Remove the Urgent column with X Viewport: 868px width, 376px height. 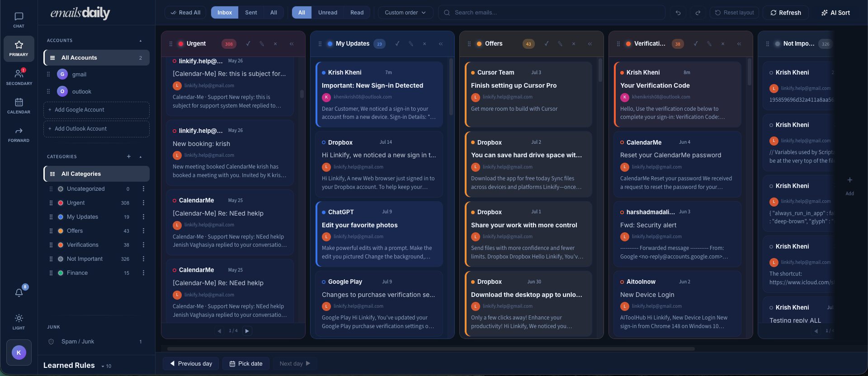pos(275,44)
